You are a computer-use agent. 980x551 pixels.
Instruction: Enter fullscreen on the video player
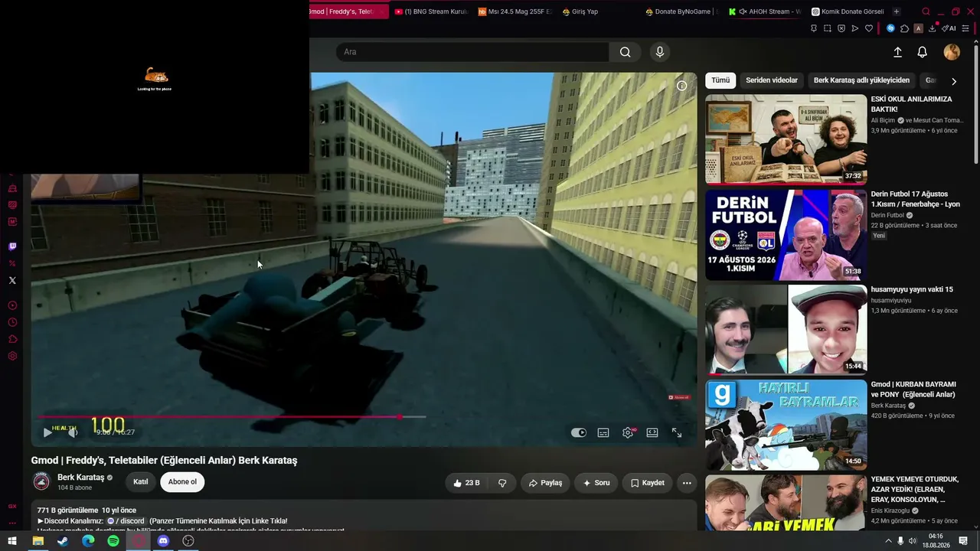pyautogui.click(x=677, y=432)
